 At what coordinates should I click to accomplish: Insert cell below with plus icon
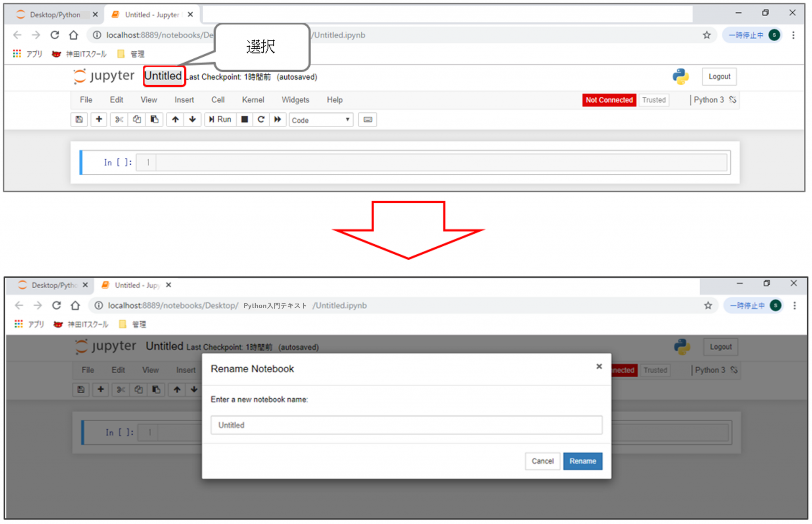click(x=99, y=119)
